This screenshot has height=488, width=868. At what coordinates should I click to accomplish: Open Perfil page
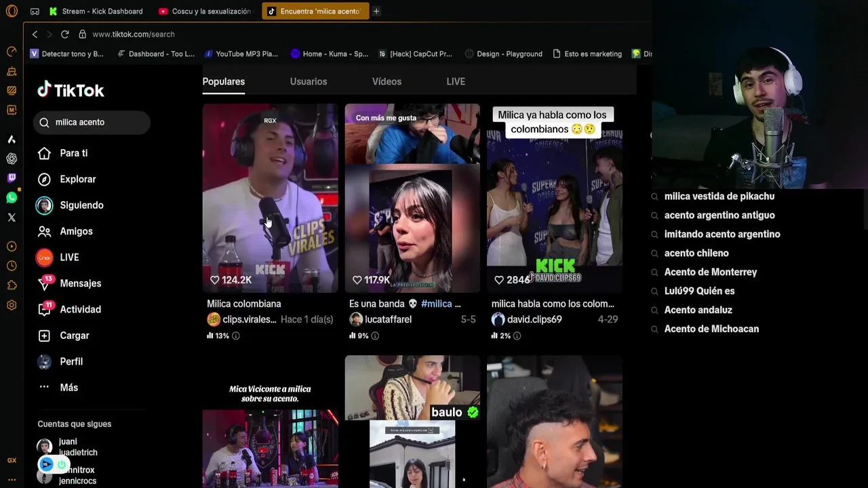tap(60, 361)
